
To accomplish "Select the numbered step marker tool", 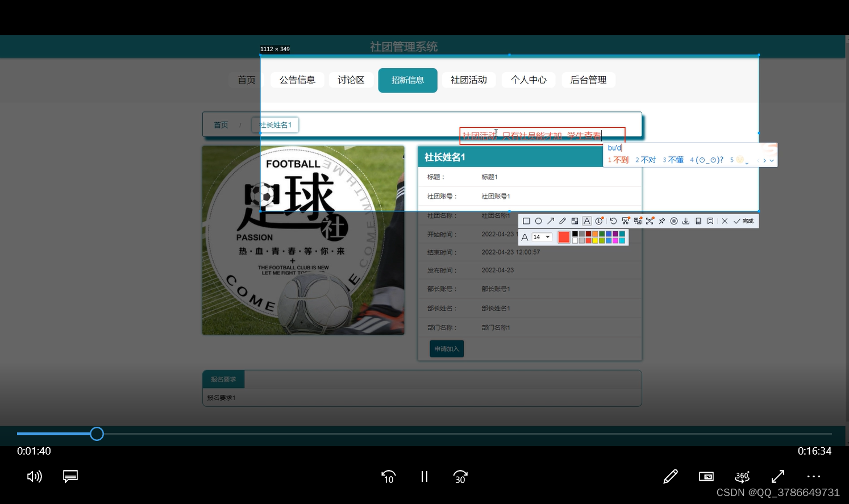I will pyautogui.click(x=599, y=221).
